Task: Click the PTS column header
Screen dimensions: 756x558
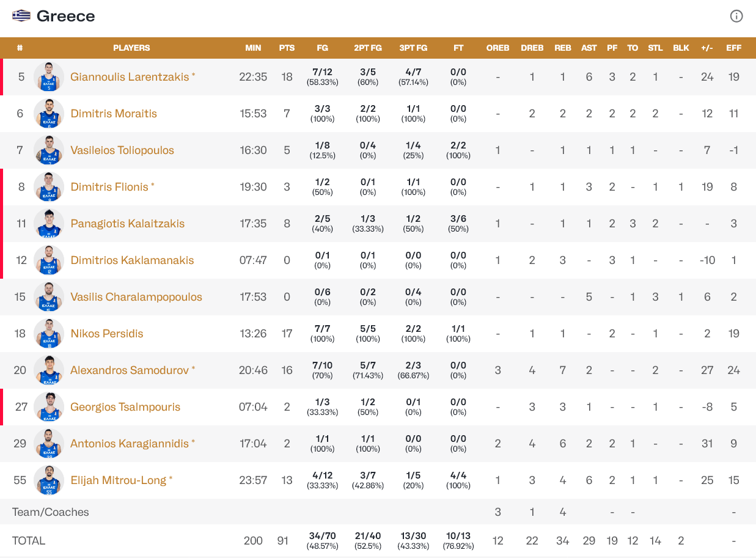Action: click(x=287, y=48)
